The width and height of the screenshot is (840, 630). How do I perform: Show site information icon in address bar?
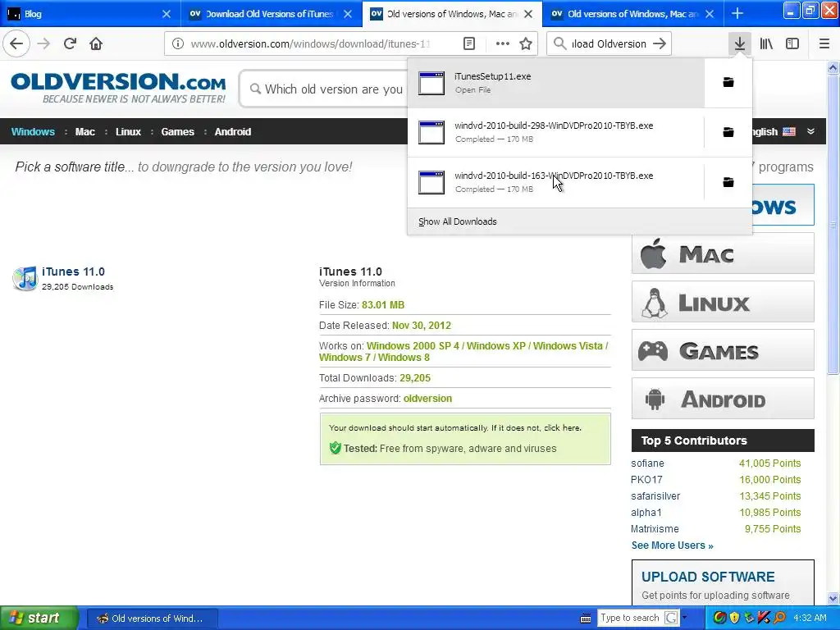178,43
